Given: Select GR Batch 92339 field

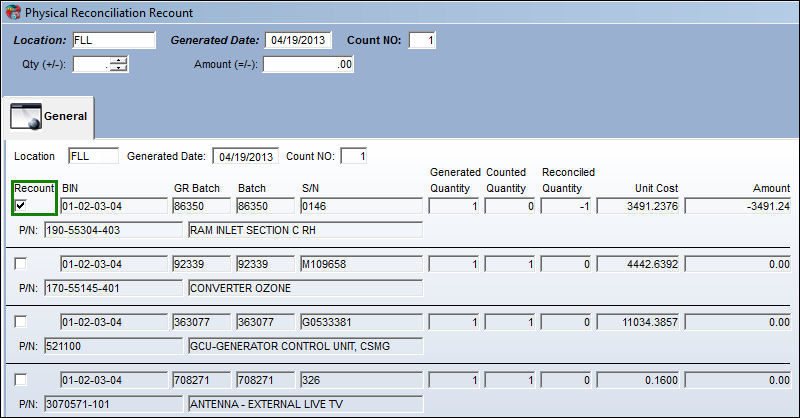Looking at the screenshot, I should point(201,264).
